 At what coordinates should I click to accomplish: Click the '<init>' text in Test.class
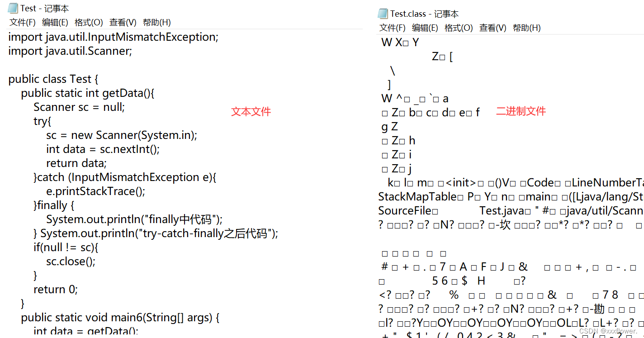pyautogui.click(x=460, y=183)
